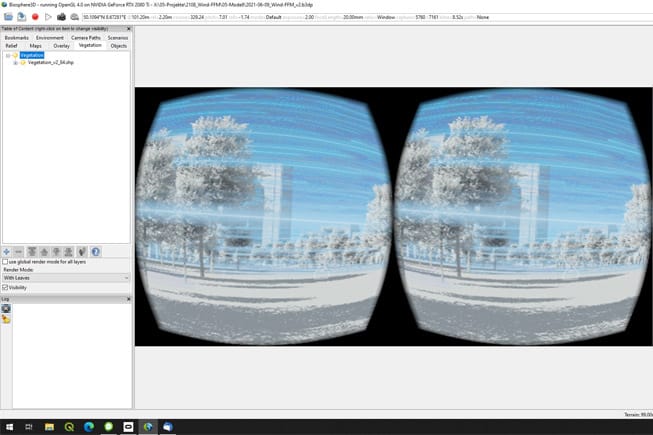Click the minus remove layer icon
This screenshot has width=653, height=435.
click(x=19, y=251)
